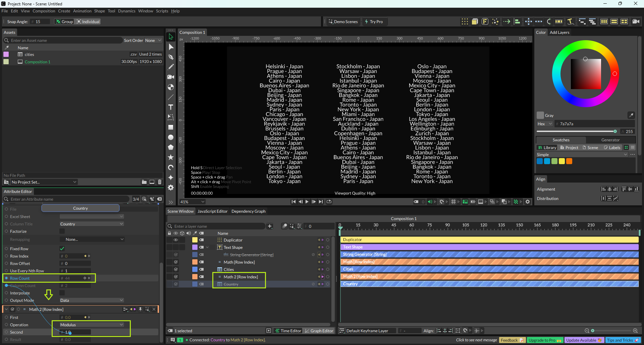Toggle the Fixed Row checkbox
Screen dimensions: 644x345
point(62,249)
